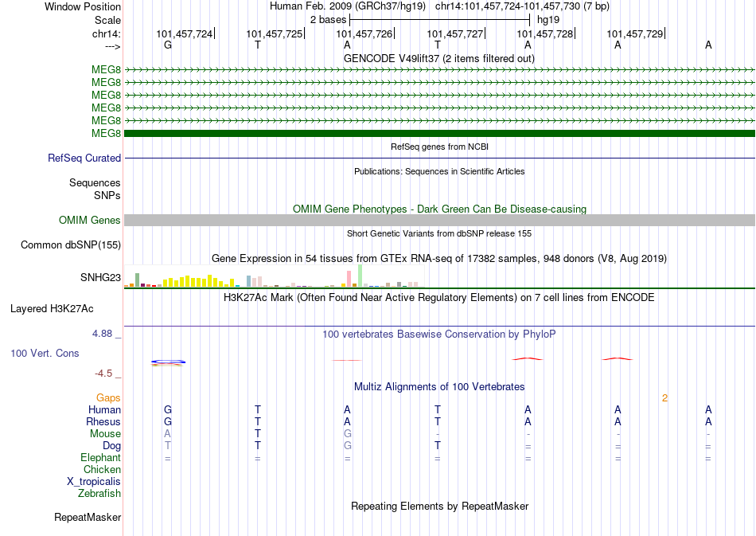
Task: Open 'Repeating Elements by RepeatMasker' track title
Action: [x=439, y=506]
